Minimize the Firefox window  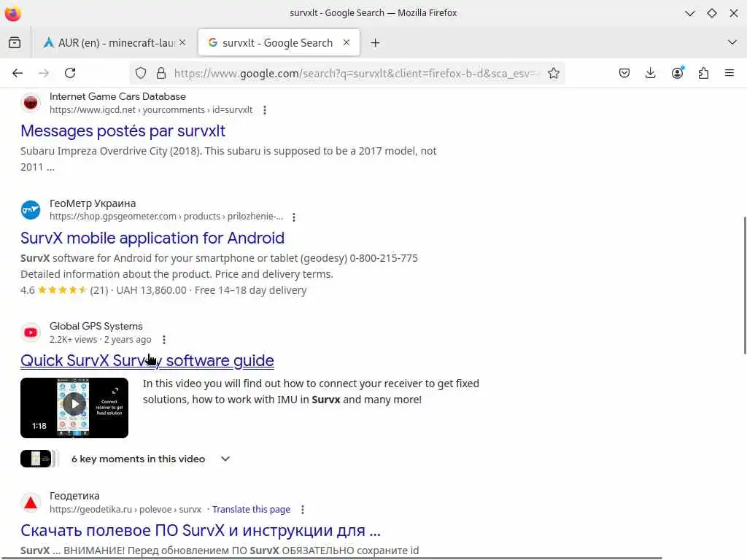(x=689, y=13)
